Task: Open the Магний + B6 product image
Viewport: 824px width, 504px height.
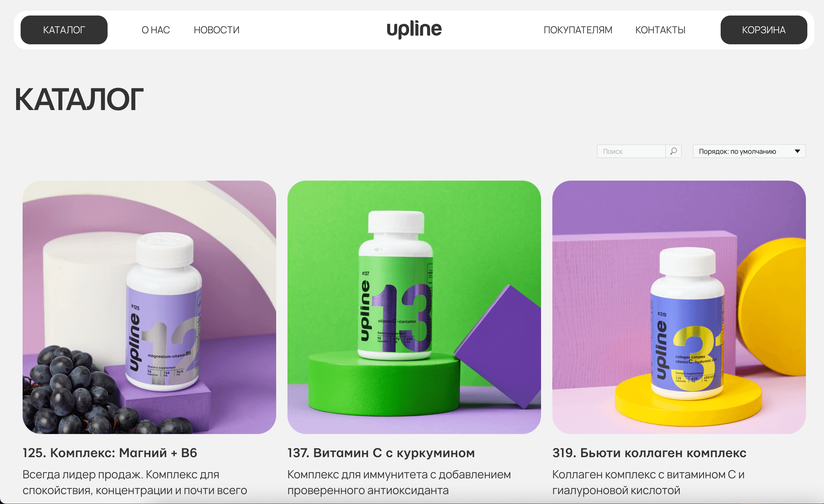Action: click(x=149, y=307)
